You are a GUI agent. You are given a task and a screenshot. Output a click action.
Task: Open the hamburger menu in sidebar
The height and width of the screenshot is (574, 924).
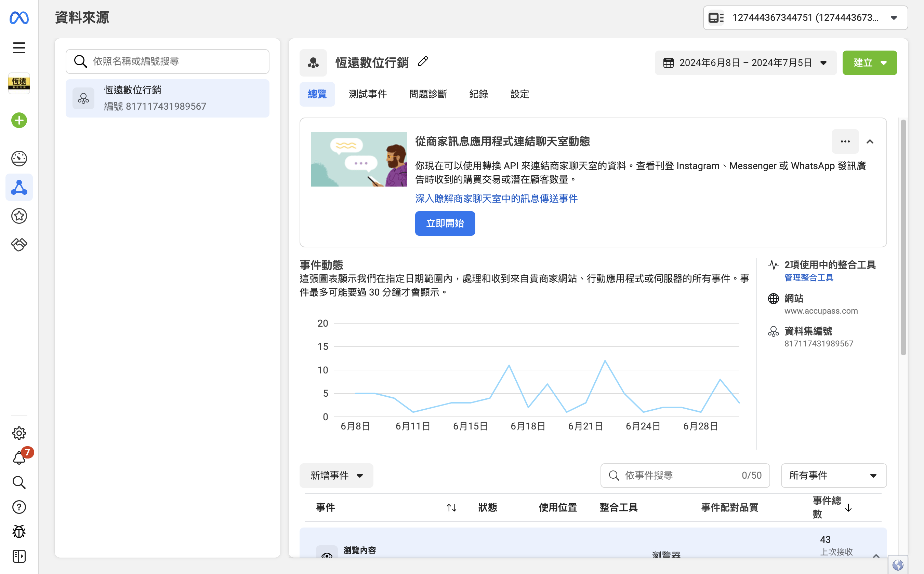click(19, 48)
